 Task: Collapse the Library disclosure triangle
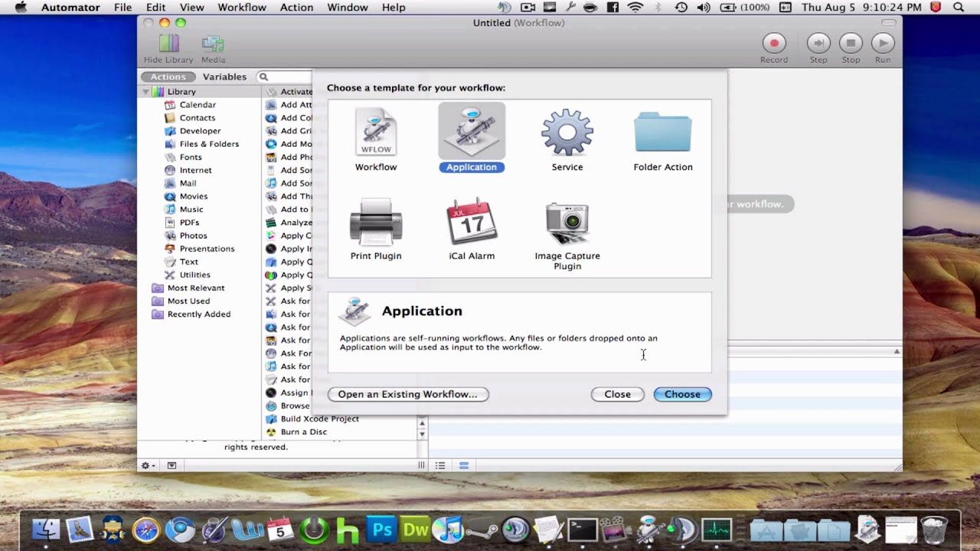[145, 92]
